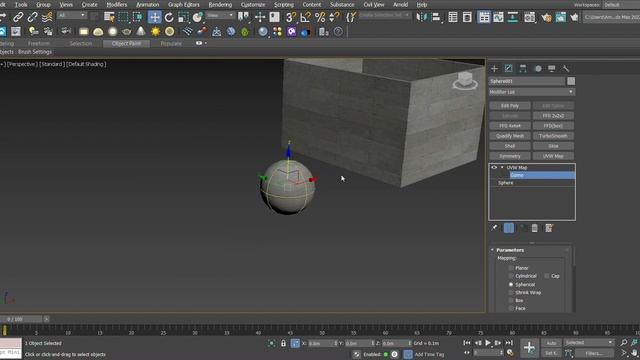
Task: Click the Render Production teapot icon
Action: pyautogui.click(x=575, y=17)
